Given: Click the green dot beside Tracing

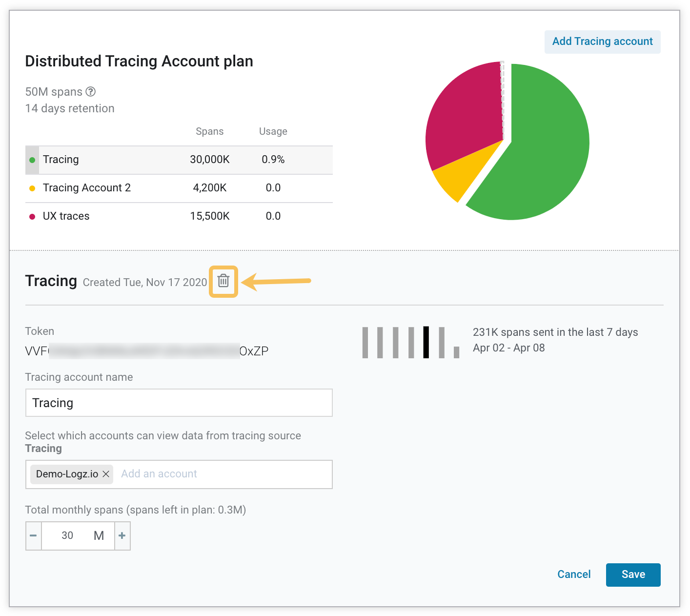Looking at the screenshot, I should pyautogui.click(x=32, y=160).
